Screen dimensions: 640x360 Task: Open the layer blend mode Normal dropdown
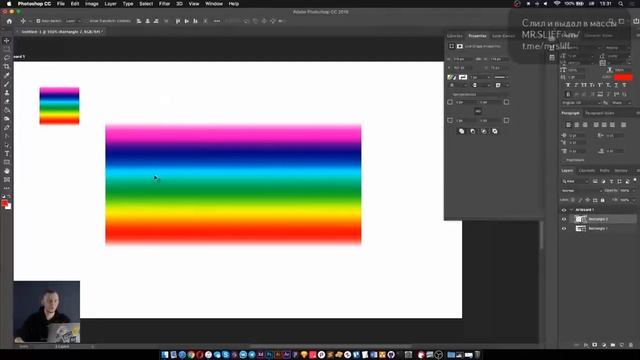[x=581, y=191]
